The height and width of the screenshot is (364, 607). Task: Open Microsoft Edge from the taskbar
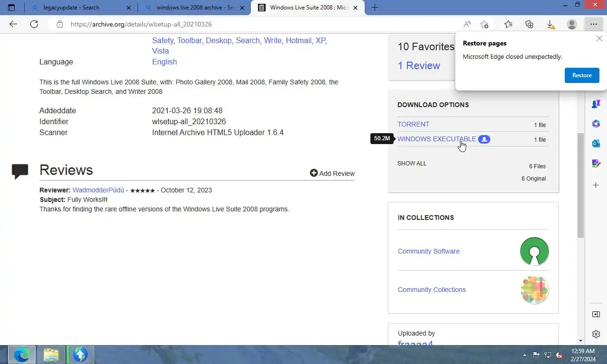(x=21, y=355)
